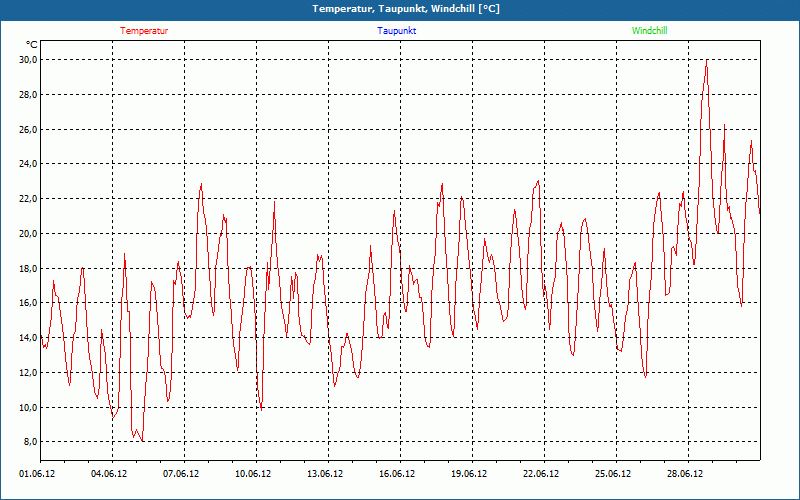The width and height of the screenshot is (800, 500).
Task: Click the 25.06.12 date label
Action: tap(613, 474)
